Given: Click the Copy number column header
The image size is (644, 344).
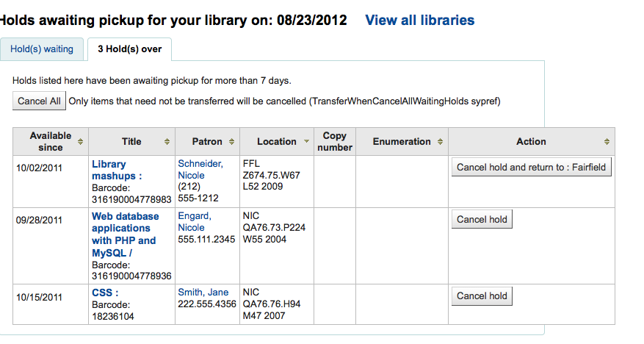Looking at the screenshot, I should (334, 142).
